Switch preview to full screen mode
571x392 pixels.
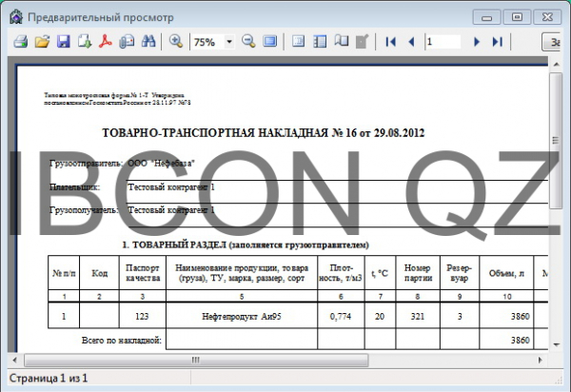coord(270,42)
